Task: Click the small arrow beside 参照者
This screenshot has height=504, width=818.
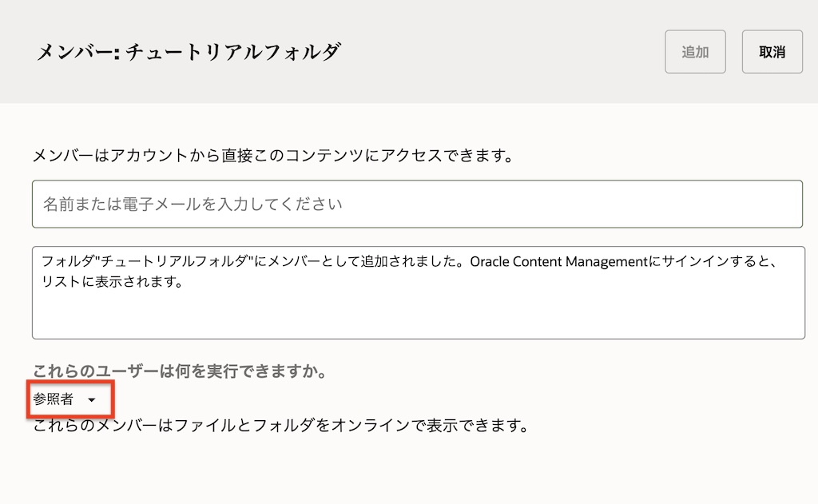Action: tap(92, 399)
